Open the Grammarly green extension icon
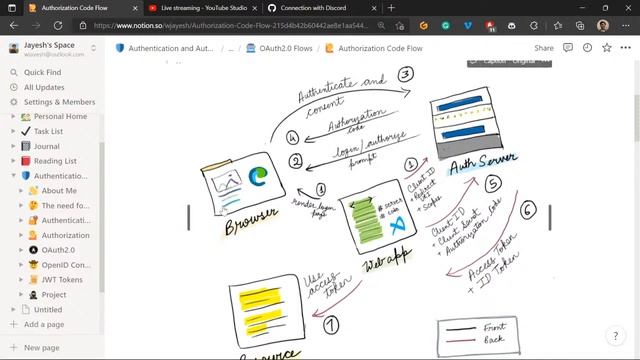Screen dimensions: 640x360 (x=446, y=26)
